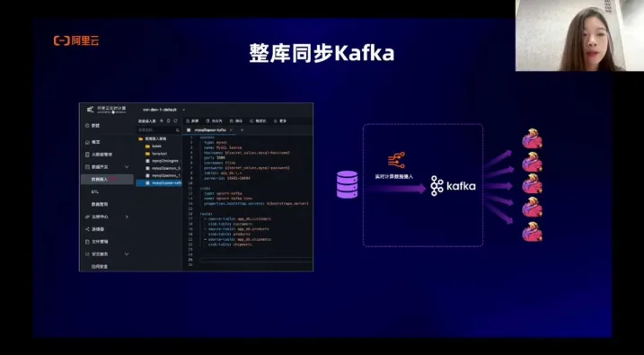
Task: Expand the 运维中心 sidebar section
Action: pos(127,217)
